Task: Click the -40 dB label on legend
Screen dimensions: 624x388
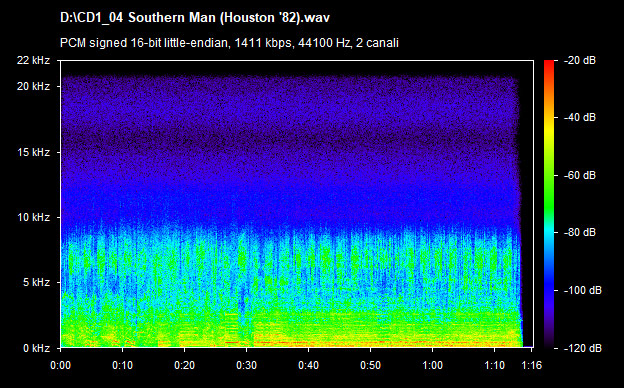Action: point(580,117)
